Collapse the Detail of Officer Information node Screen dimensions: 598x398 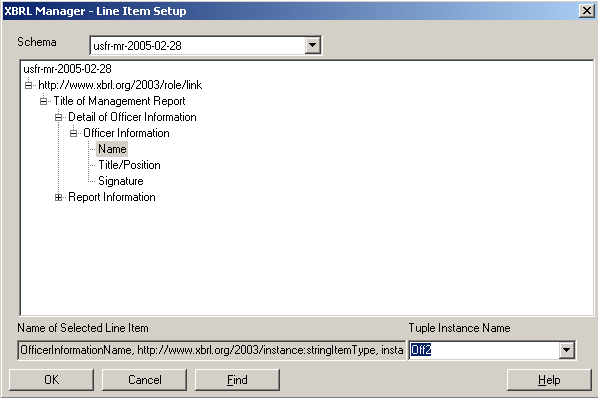click(x=58, y=117)
